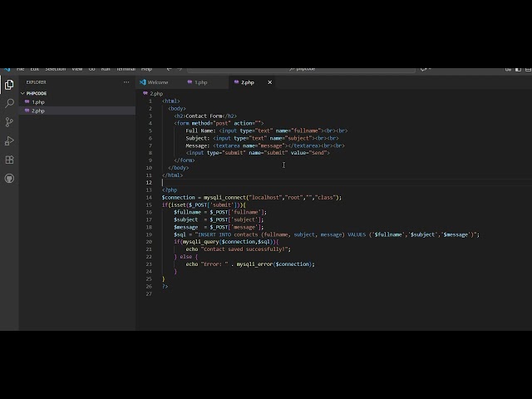The width and height of the screenshot is (532, 399).
Task: Open the Run and Debug view
Action: pos(9,140)
